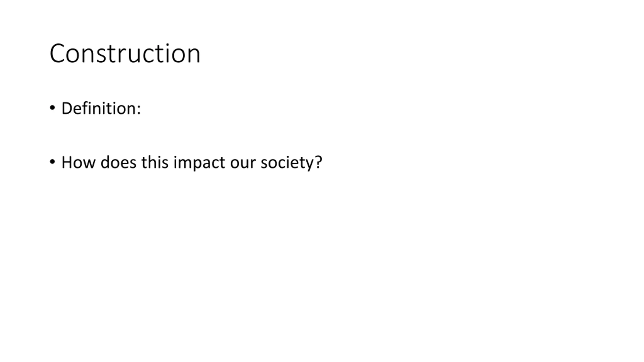Click the word "impact" in second bullet
This screenshot has width=644, height=362.
pyautogui.click(x=199, y=163)
